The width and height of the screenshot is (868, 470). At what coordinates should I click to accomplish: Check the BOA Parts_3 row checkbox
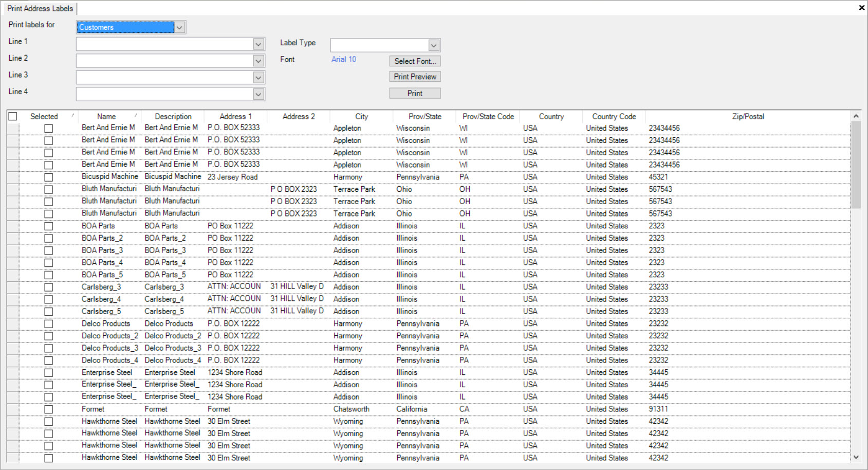point(48,250)
